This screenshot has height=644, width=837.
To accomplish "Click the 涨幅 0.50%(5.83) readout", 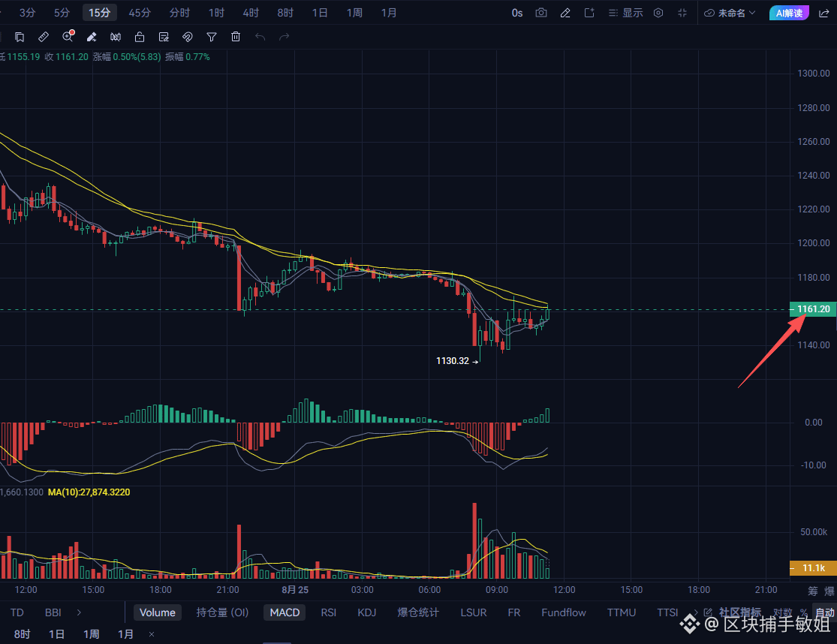I will [x=127, y=57].
